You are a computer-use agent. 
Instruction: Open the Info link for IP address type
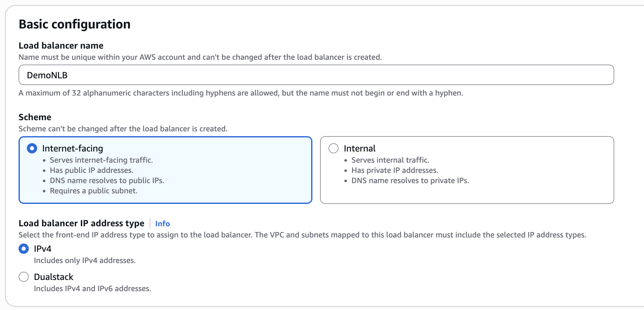[162, 224]
